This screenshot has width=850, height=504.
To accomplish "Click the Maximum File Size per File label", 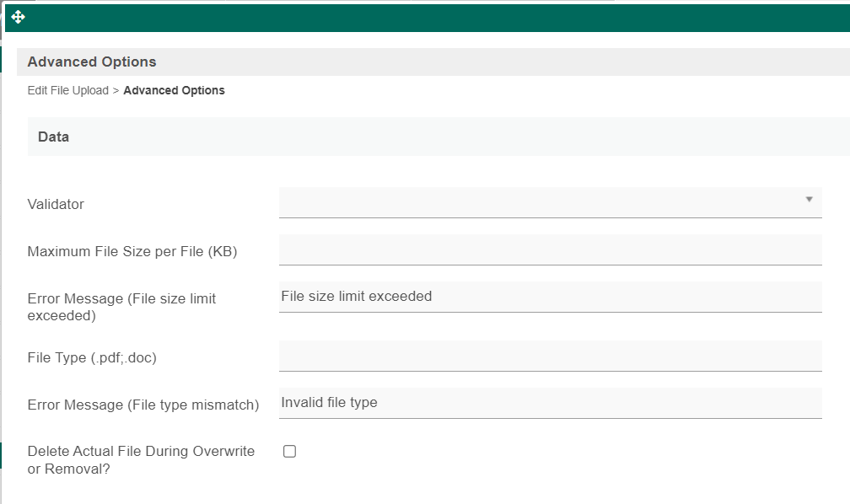I will pyautogui.click(x=132, y=251).
